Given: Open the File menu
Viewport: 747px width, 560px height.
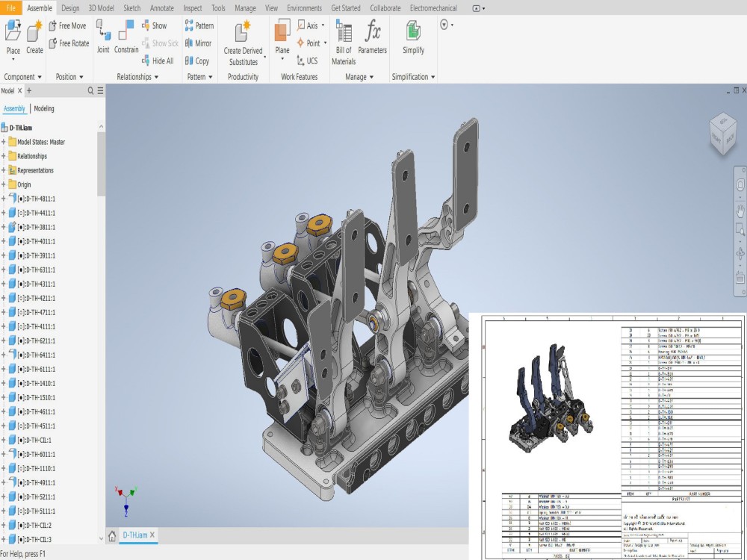Looking at the screenshot, I should (10, 8).
